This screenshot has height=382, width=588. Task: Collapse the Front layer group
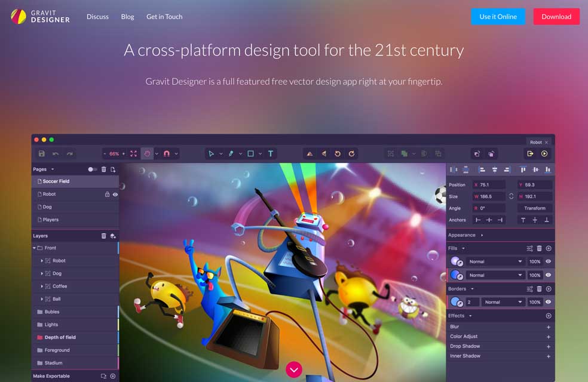[x=34, y=248]
